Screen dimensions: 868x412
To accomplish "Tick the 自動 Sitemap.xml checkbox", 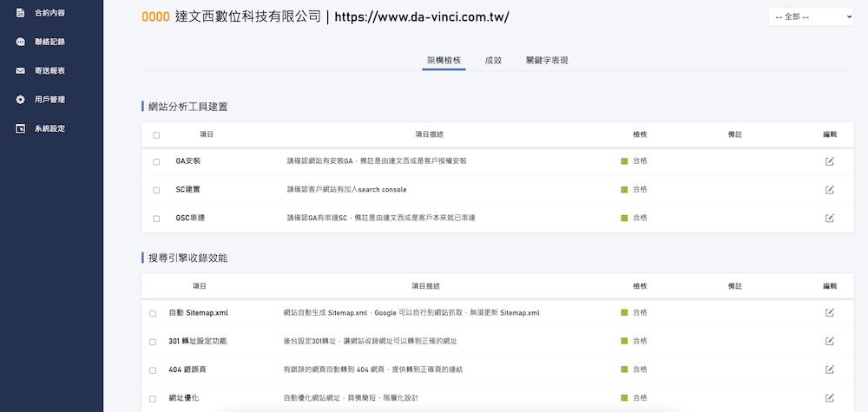I will click(x=153, y=314).
